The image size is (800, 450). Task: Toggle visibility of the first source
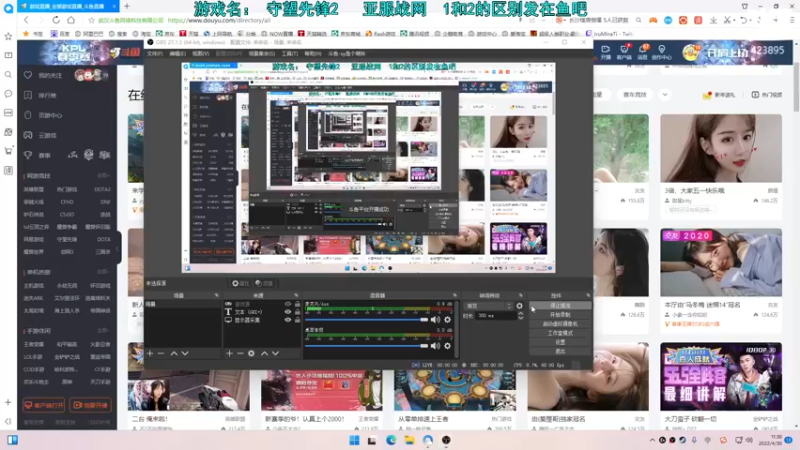(x=288, y=304)
